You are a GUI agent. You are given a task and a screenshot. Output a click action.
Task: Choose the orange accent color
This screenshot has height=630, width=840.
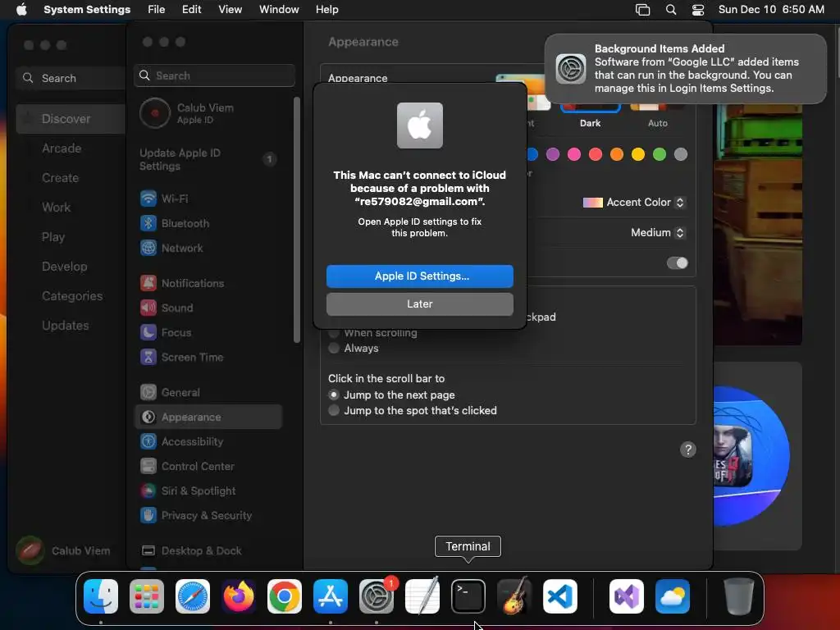click(x=617, y=154)
